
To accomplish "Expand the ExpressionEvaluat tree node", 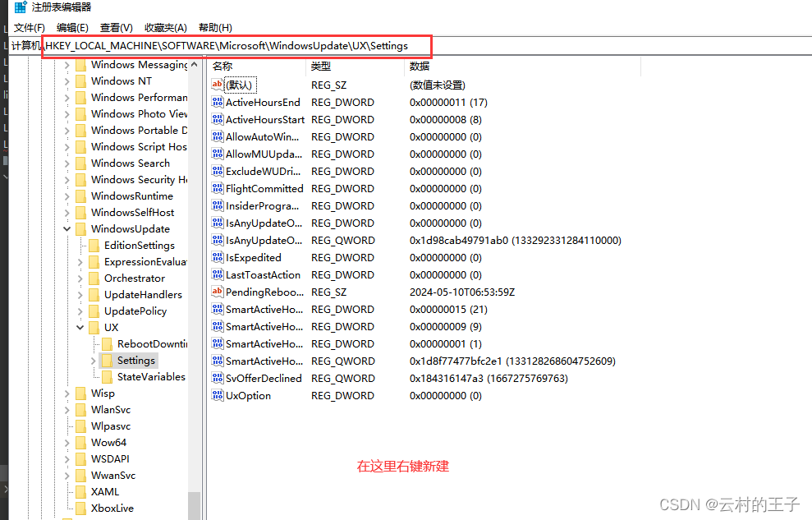I will coord(80,262).
